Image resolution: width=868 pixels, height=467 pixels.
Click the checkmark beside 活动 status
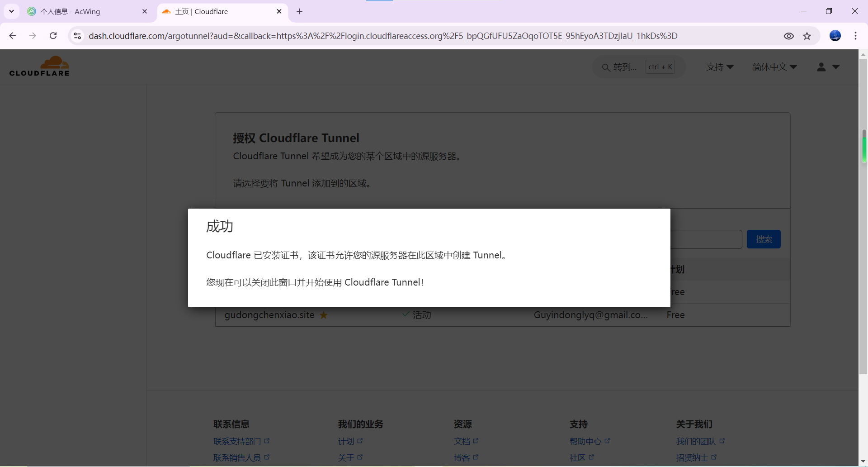coord(406,314)
